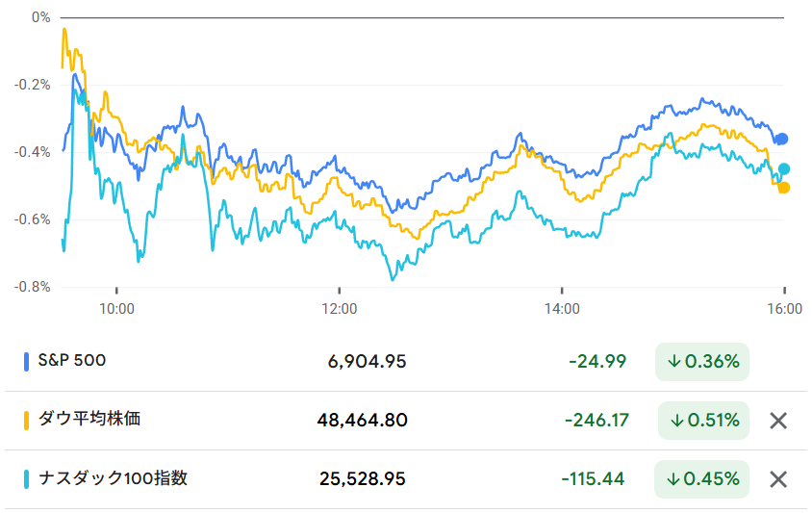Screen dimensions: 812x513
Task: Click the cyan ナスダック100指数 color marker
Action: click(x=27, y=479)
